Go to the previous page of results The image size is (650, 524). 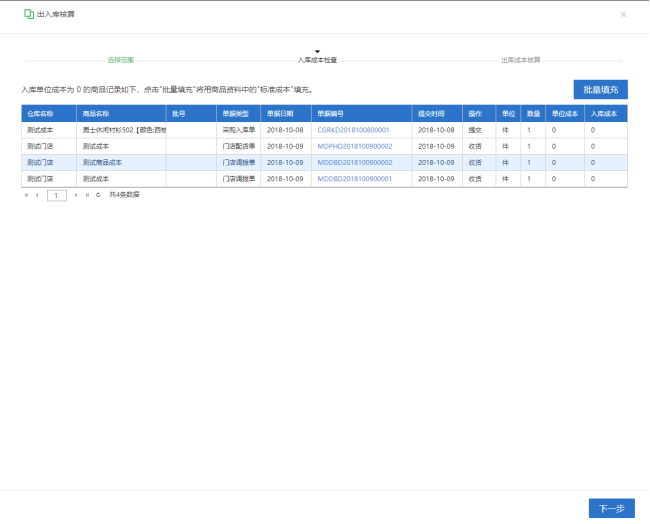tap(37, 195)
